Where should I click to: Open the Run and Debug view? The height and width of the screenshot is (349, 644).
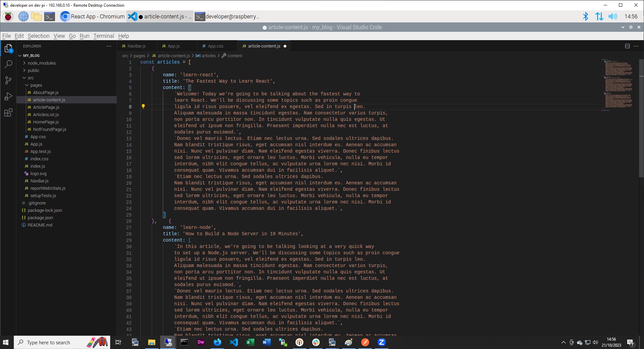click(x=8, y=96)
